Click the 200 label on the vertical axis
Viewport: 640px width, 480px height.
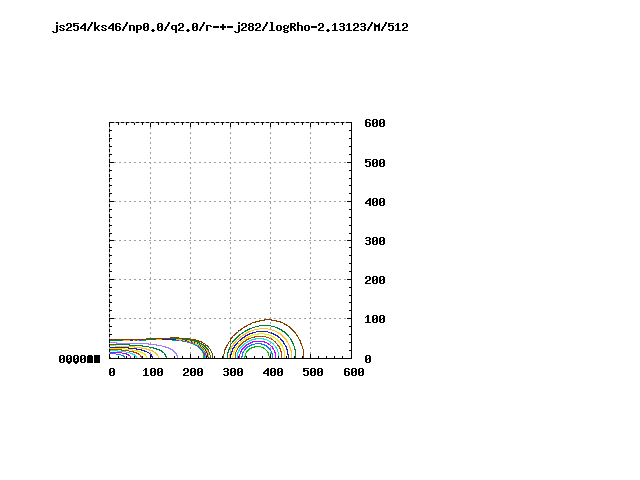(375, 280)
